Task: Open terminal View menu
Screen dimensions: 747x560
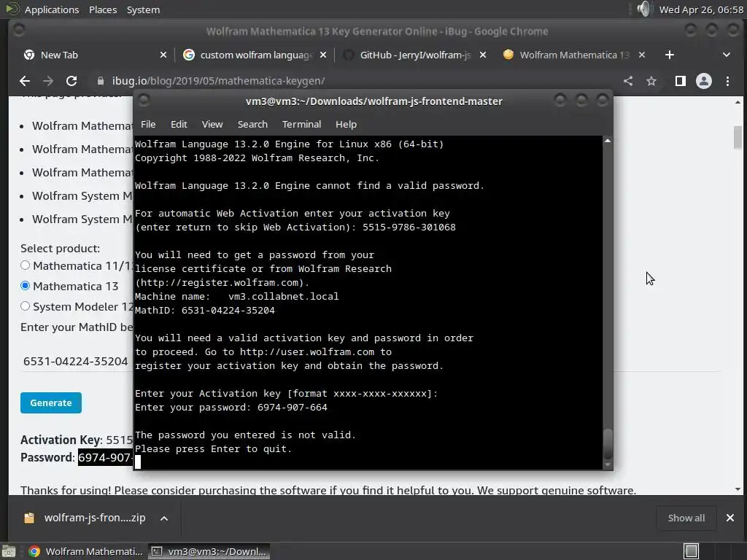Action: coord(212,124)
